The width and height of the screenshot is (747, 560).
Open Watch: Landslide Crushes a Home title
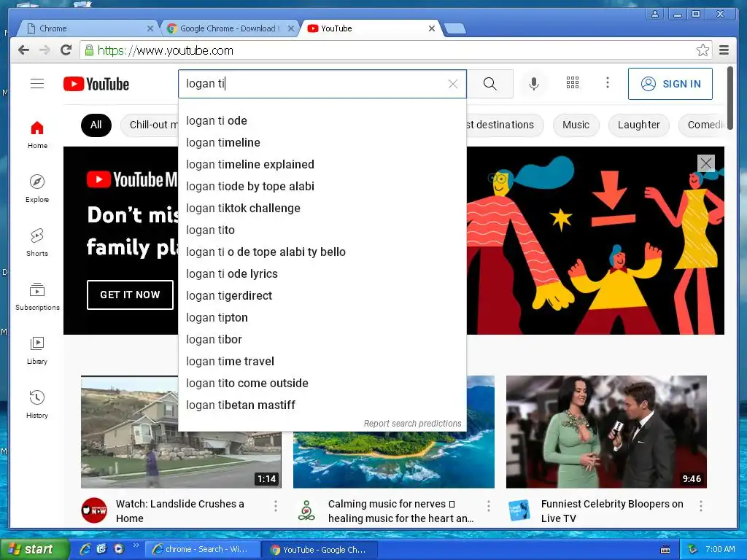tap(179, 511)
